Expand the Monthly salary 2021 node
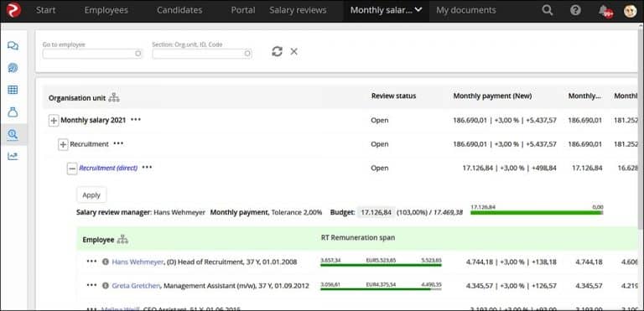644x311 pixels. tap(54, 121)
